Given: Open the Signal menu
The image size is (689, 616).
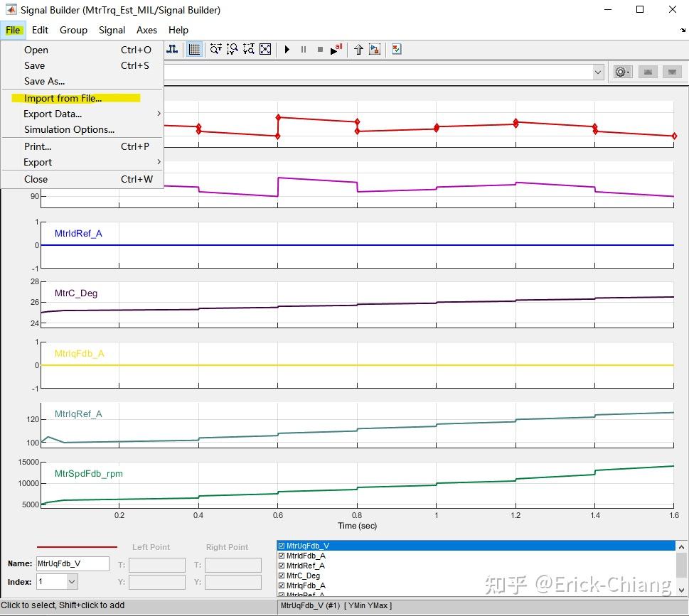Looking at the screenshot, I should [112, 30].
